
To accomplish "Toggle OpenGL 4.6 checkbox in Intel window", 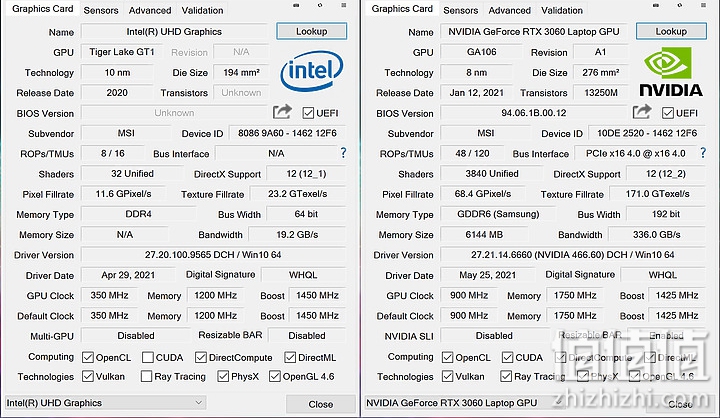I will 275,377.
